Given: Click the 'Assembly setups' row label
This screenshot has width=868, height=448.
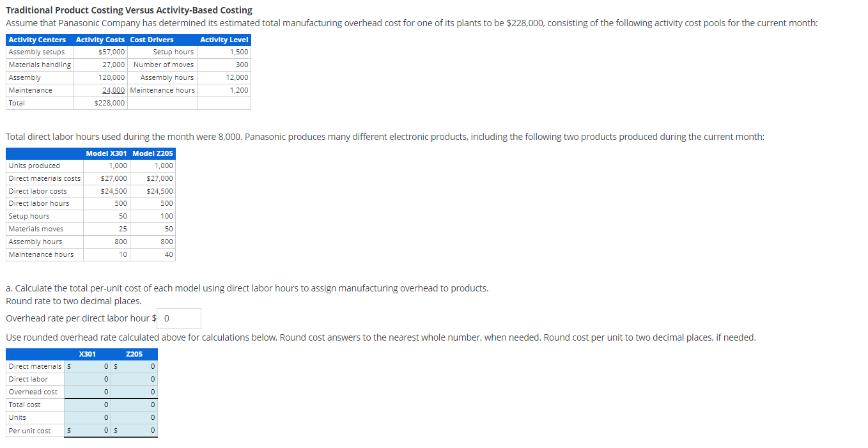Looking at the screenshot, I should (x=36, y=52).
